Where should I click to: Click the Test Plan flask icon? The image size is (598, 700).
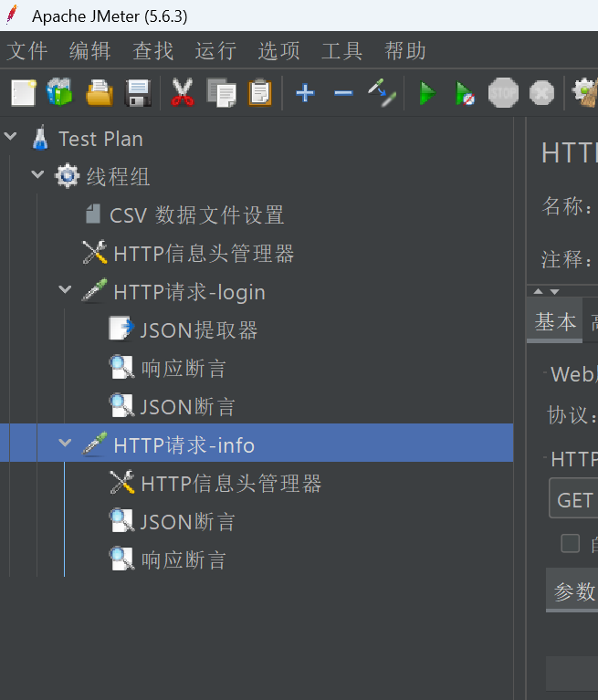tap(40, 138)
